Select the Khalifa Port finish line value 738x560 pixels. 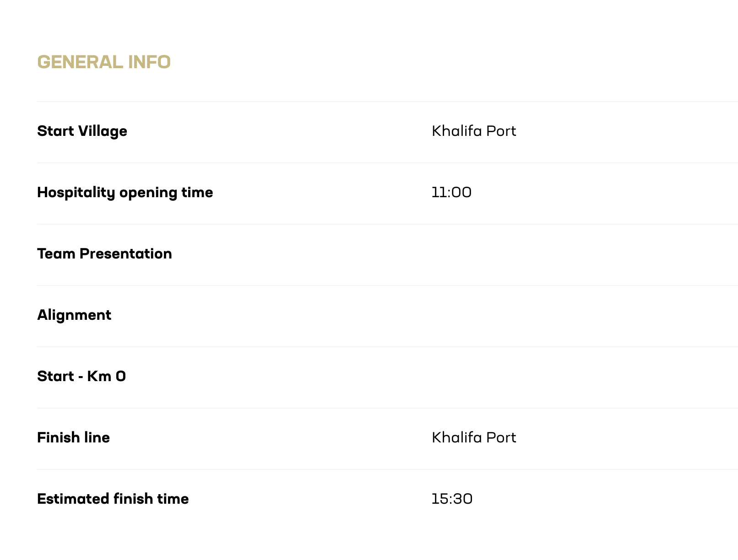[x=474, y=438]
